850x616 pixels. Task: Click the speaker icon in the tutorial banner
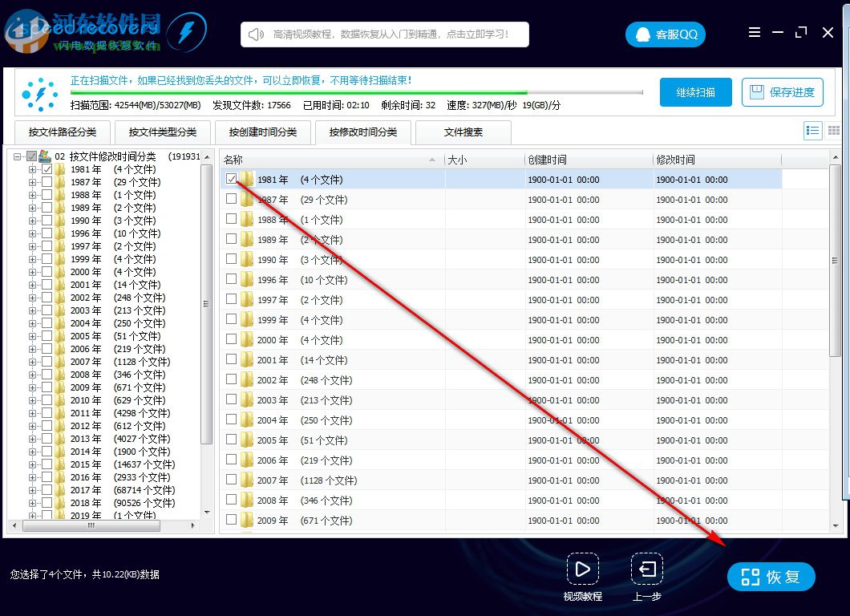coord(255,34)
